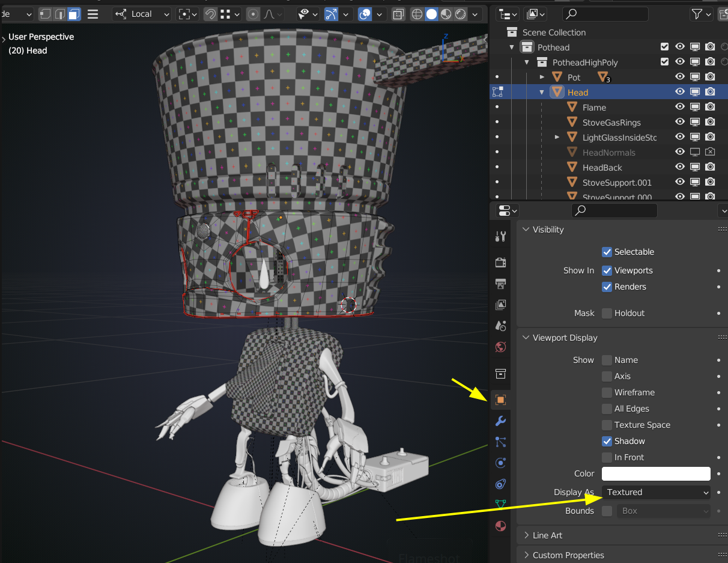Enable the Wireframe checkbox
This screenshot has height=563, width=728.
[607, 392]
